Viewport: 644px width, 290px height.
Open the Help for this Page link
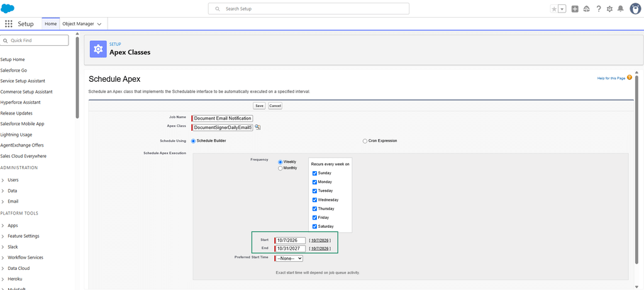(611, 77)
